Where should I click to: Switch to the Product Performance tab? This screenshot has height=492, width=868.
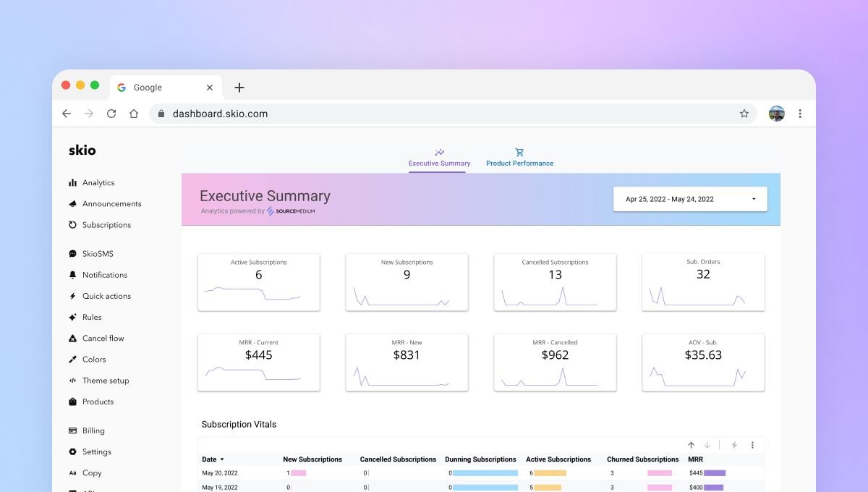519,158
